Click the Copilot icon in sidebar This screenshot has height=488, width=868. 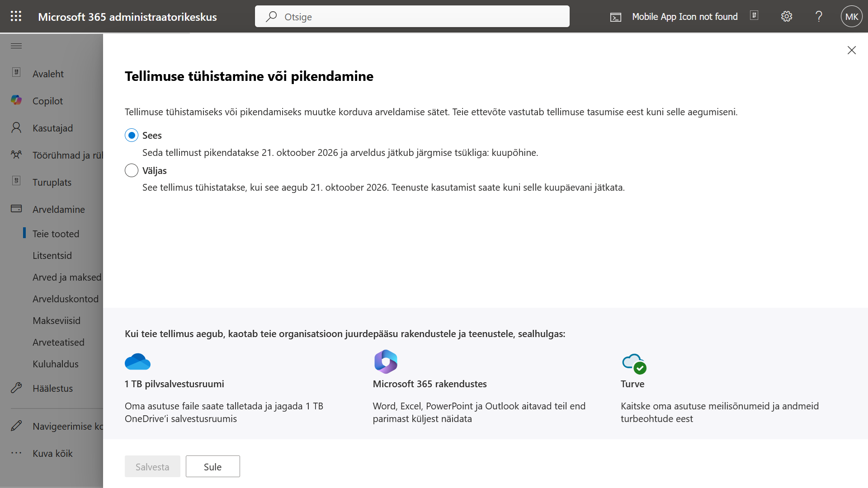pos(16,100)
